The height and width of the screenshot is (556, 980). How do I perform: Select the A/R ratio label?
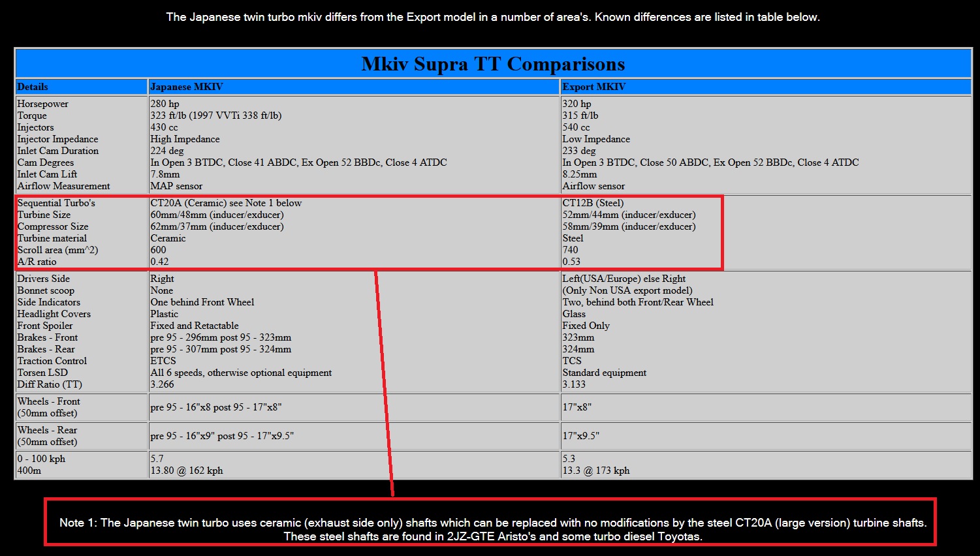click(37, 262)
